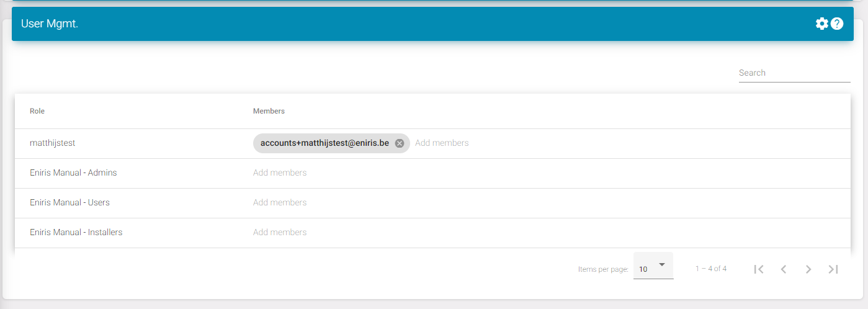Add members to Eniris Manual - Admins

pyautogui.click(x=280, y=173)
